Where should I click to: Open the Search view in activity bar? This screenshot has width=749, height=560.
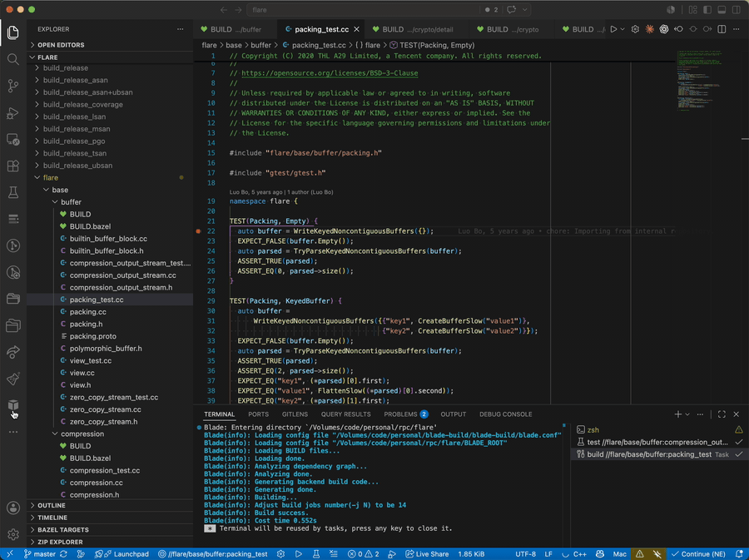pyautogui.click(x=12, y=59)
